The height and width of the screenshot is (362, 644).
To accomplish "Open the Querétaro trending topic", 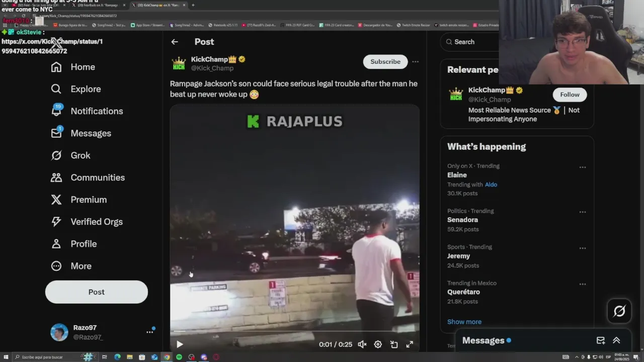I will (x=463, y=292).
